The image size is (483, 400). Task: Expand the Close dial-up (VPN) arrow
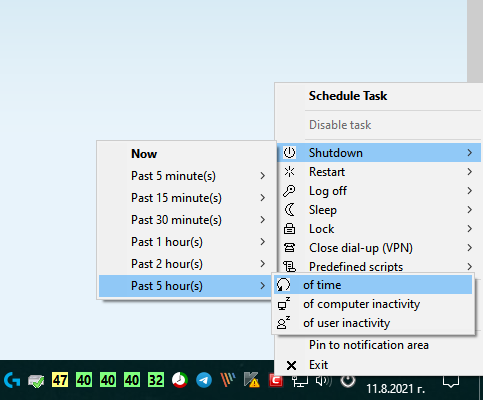pos(470,248)
